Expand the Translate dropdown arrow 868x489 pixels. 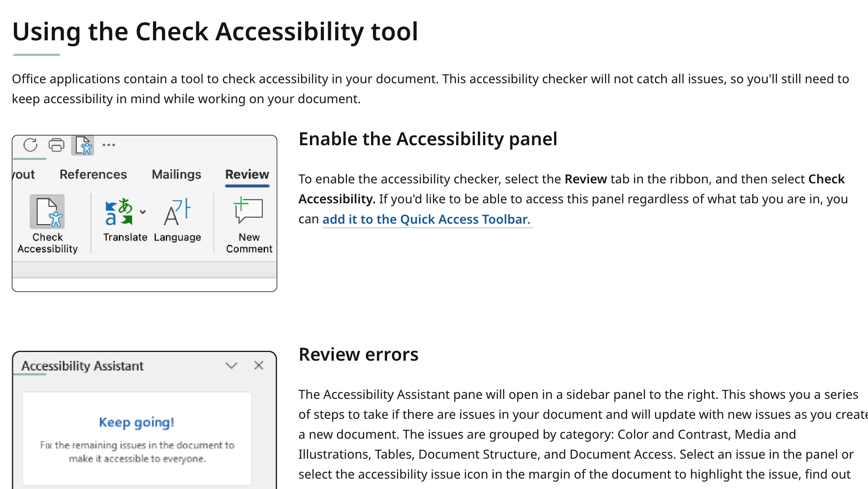click(142, 212)
